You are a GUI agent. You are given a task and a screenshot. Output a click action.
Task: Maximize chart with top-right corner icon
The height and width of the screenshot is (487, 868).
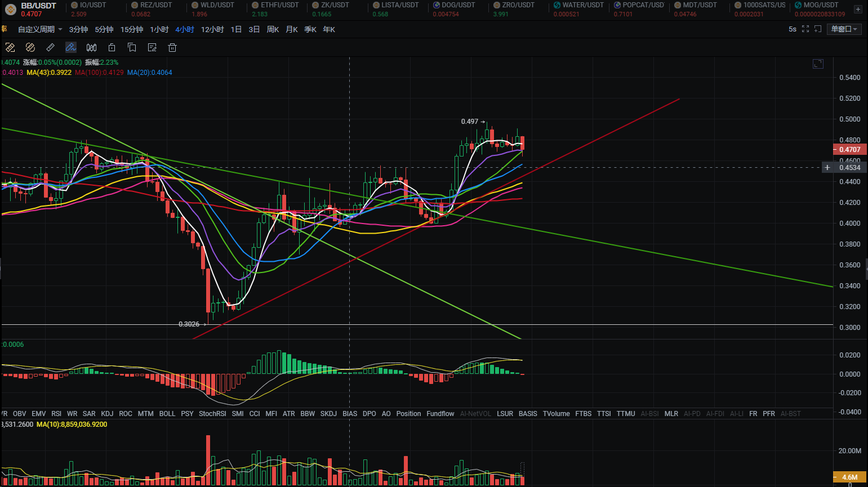(818, 64)
